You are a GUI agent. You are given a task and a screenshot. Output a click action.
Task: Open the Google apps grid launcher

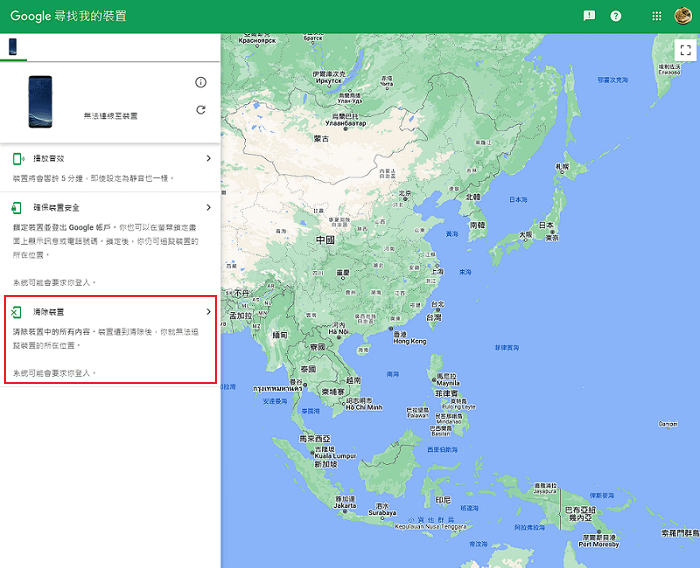(656, 16)
